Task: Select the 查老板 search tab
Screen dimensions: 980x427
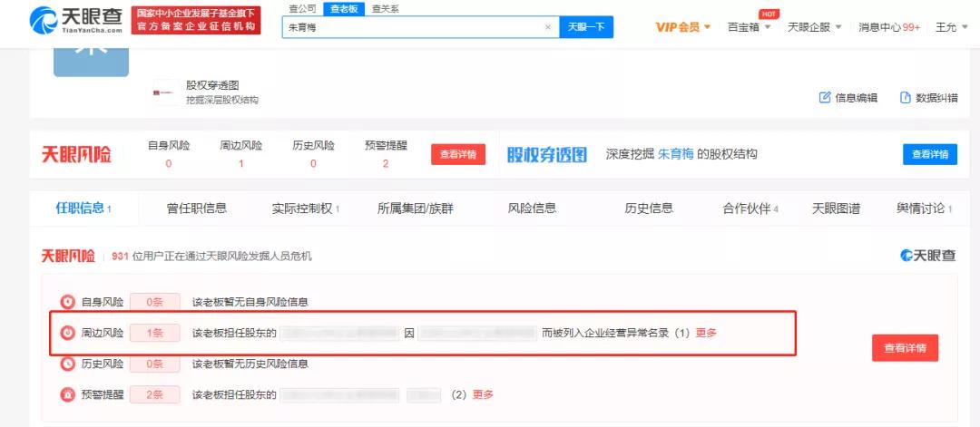Action: tap(343, 9)
